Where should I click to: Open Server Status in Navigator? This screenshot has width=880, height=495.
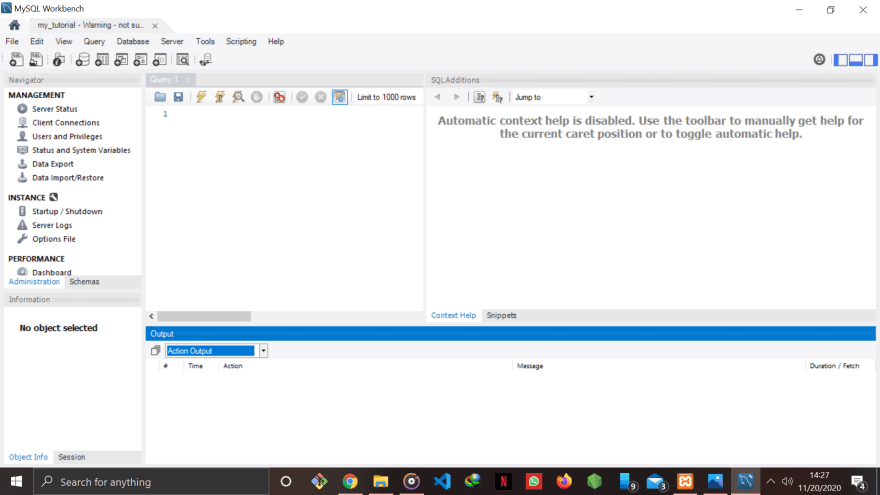55,109
